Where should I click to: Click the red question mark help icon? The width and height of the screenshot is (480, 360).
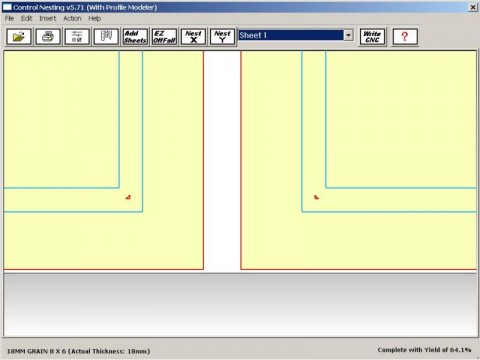click(405, 36)
